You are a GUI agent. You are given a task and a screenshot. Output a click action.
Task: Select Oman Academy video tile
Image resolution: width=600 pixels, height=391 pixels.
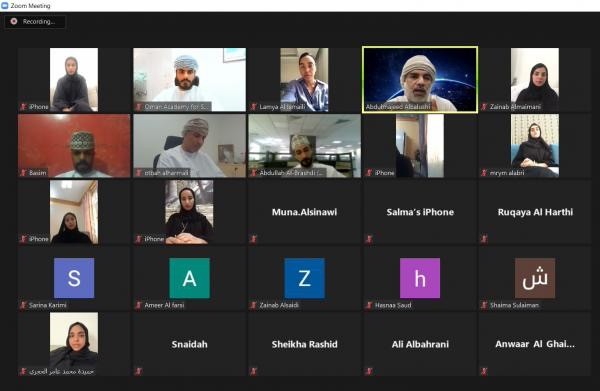[189, 80]
